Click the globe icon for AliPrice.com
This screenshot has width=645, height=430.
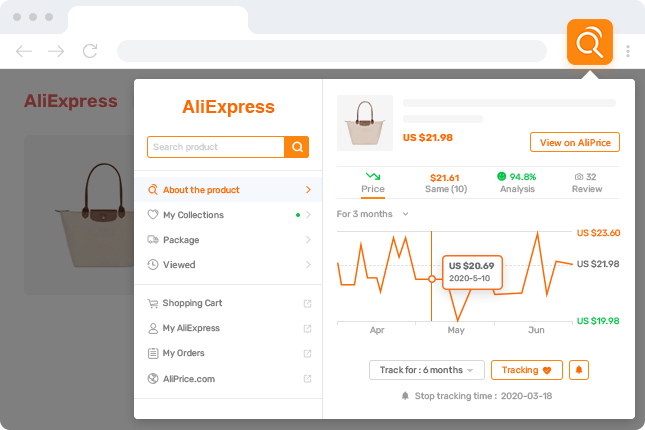pos(153,379)
